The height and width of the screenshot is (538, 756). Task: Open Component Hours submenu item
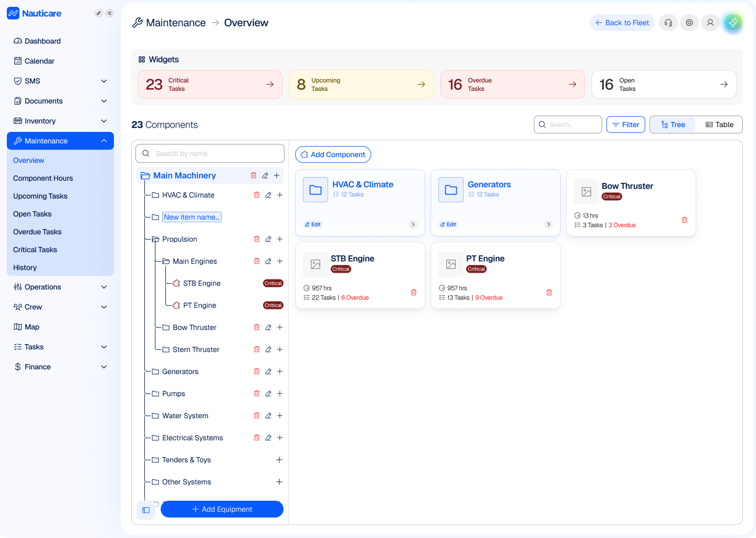click(43, 178)
